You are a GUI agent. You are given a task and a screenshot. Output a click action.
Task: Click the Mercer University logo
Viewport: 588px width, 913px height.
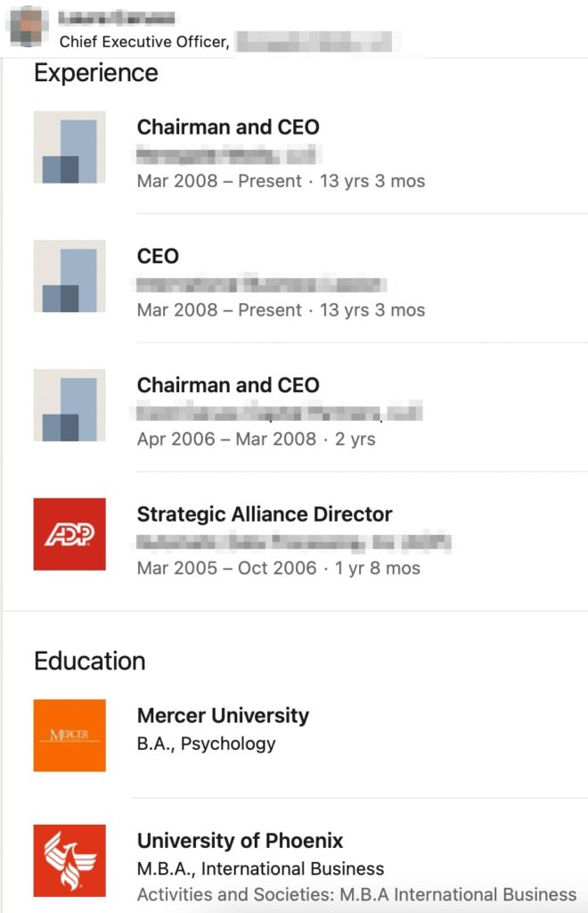pyautogui.click(x=69, y=736)
